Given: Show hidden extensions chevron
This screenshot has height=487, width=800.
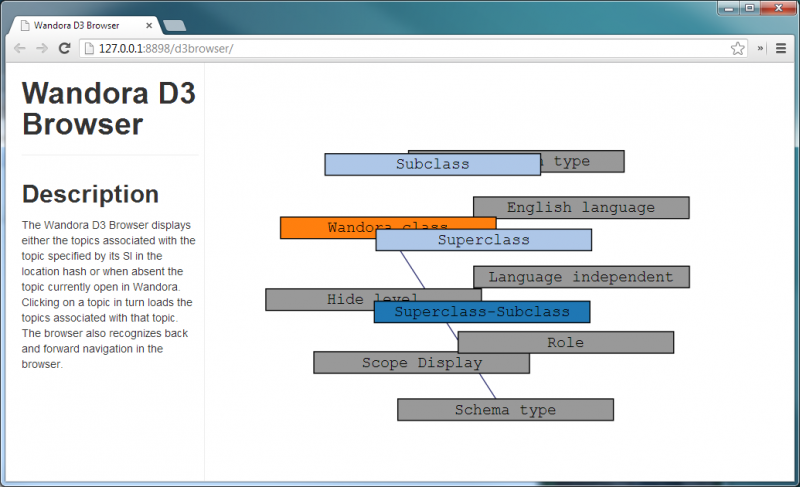Looking at the screenshot, I should [761, 48].
